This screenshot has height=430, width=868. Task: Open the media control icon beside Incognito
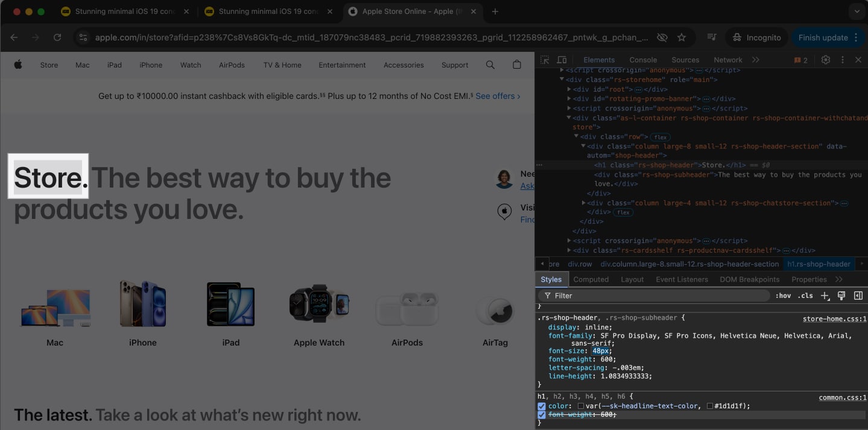pos(712,37)
